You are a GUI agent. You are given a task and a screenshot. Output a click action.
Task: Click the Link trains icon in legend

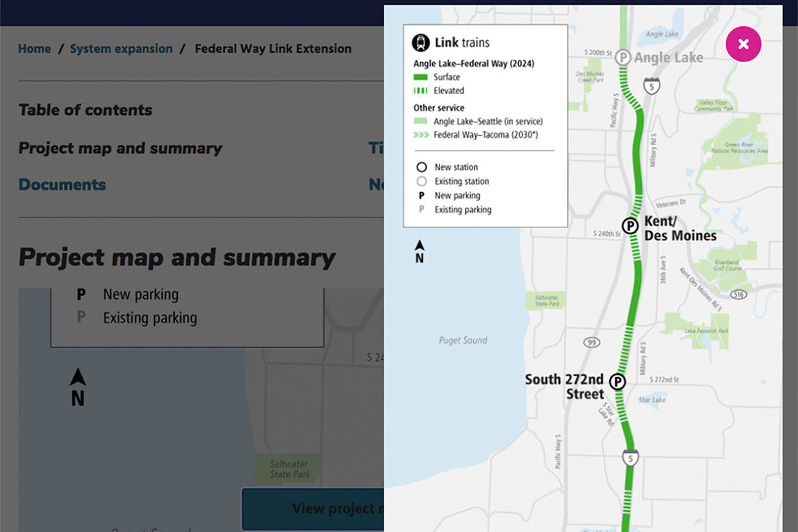(421, 42)
